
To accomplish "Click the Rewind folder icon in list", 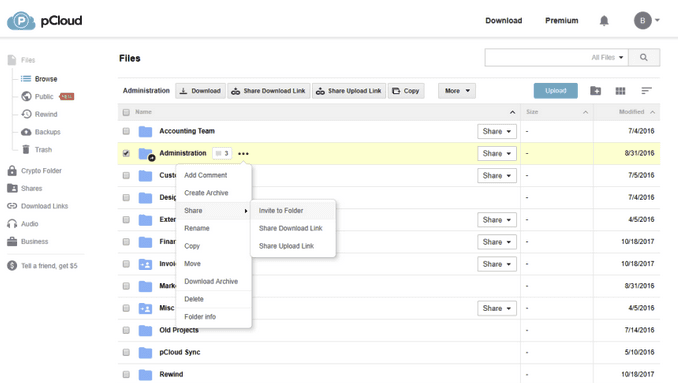I will (x=145, y=375).
